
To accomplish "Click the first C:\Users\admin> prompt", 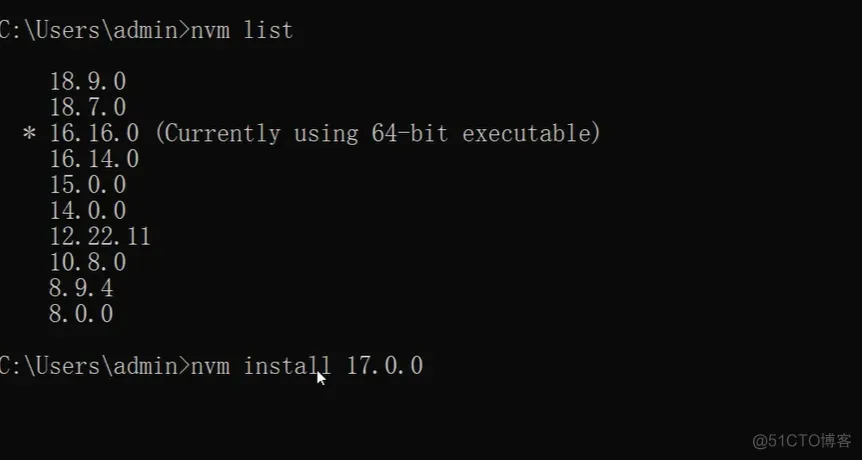I will 94,30.
